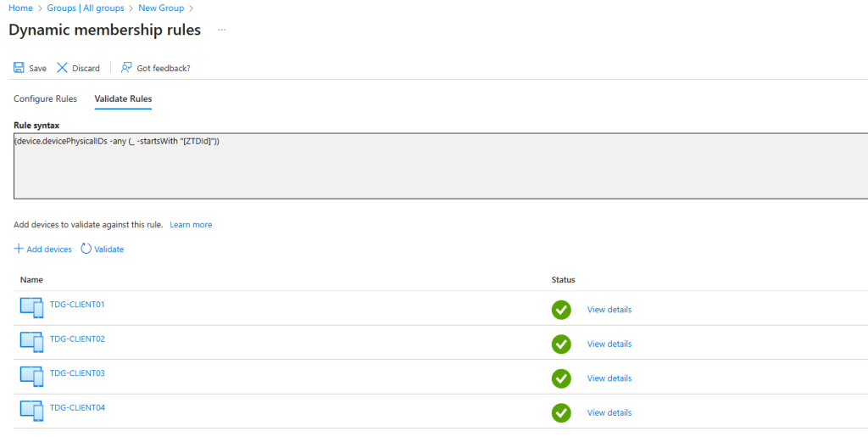The height and width of the screenshot is (437, 868).
Task: Click the Got feedback person icon
Action: click(x=126, y=68)
